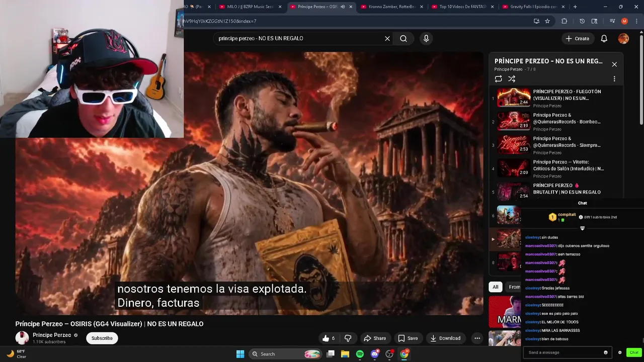Open emoji picker in chat input
644x362 pixels.
[605, 352]
